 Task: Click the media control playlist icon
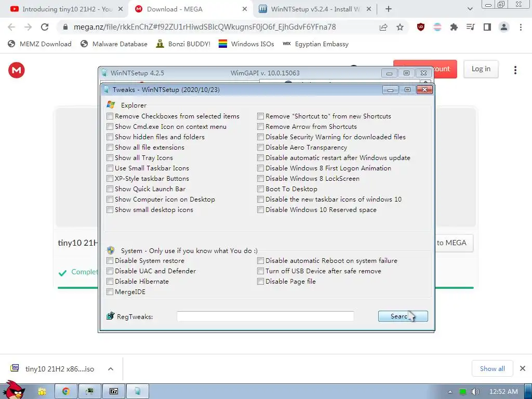pos(470,27)
